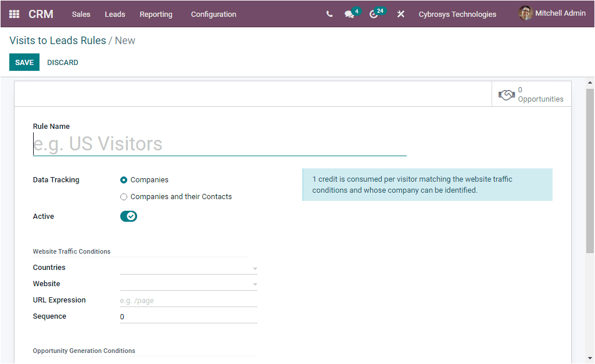Open the activities clock icon

pos(374,15)
